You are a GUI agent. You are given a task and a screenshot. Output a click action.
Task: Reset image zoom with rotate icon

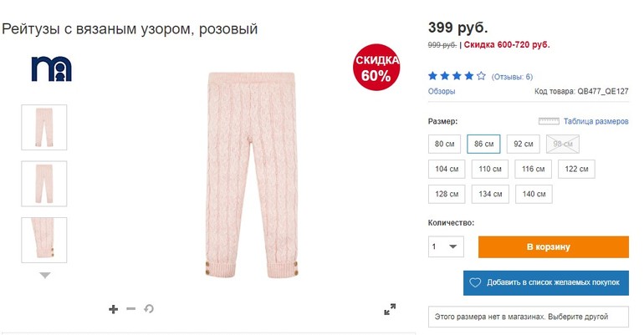pos(149,309)
